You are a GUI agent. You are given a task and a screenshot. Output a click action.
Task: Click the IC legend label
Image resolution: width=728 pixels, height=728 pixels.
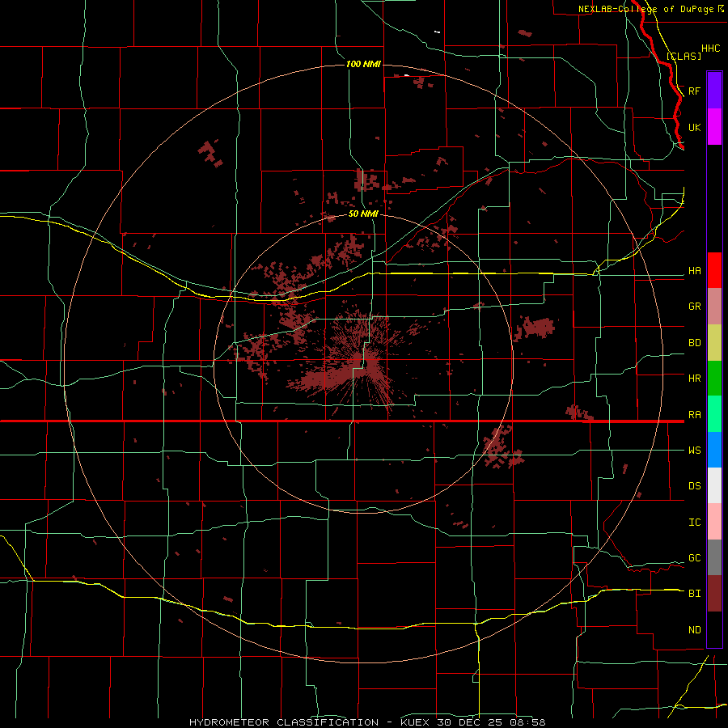[695, 523]
